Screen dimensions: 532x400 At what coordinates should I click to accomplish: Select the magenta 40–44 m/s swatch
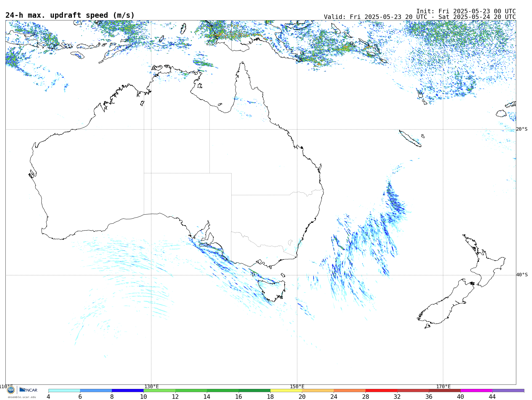(476, 391)
